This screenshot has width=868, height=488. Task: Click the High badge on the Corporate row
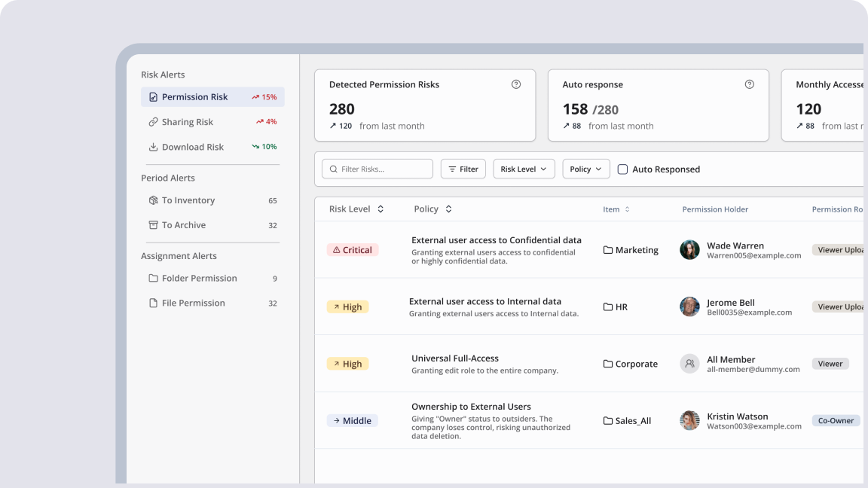click(x=347, y=364)
